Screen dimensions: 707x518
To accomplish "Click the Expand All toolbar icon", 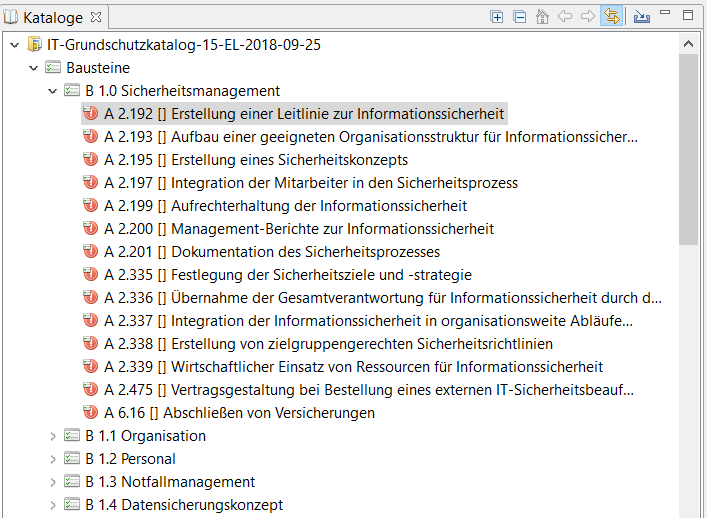I will click(x=496, y=17).
